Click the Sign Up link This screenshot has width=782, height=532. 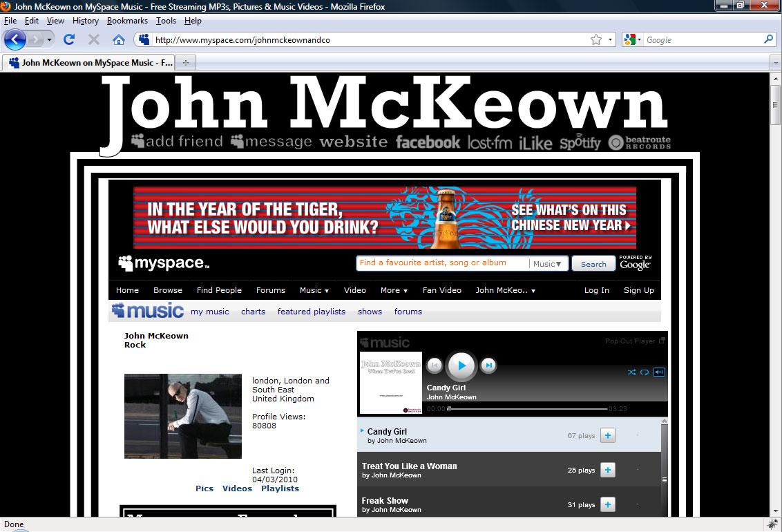(x=638, y=290)
